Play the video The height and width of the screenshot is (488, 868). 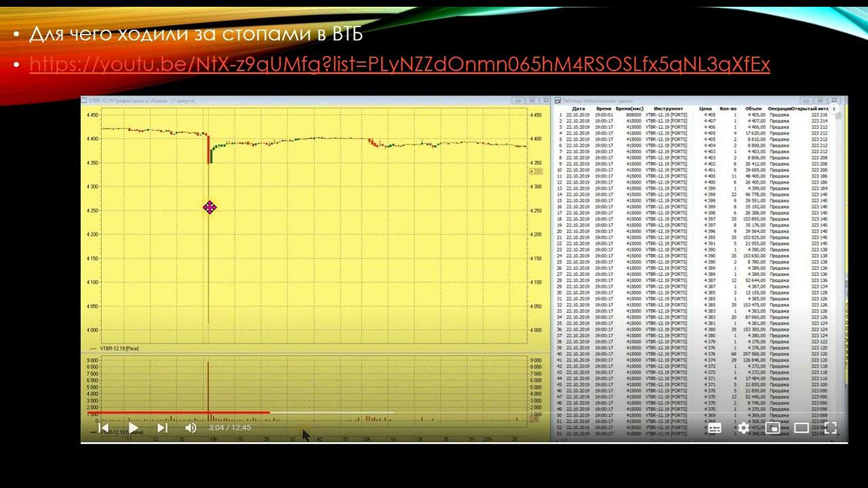[x=133, y=428]
